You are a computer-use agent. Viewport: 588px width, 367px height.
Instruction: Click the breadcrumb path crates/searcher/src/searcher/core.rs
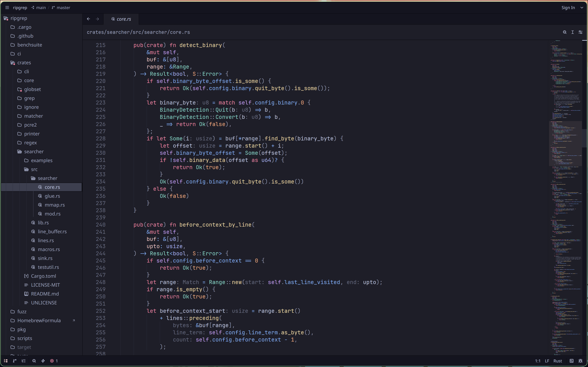(x=138, y=32)
